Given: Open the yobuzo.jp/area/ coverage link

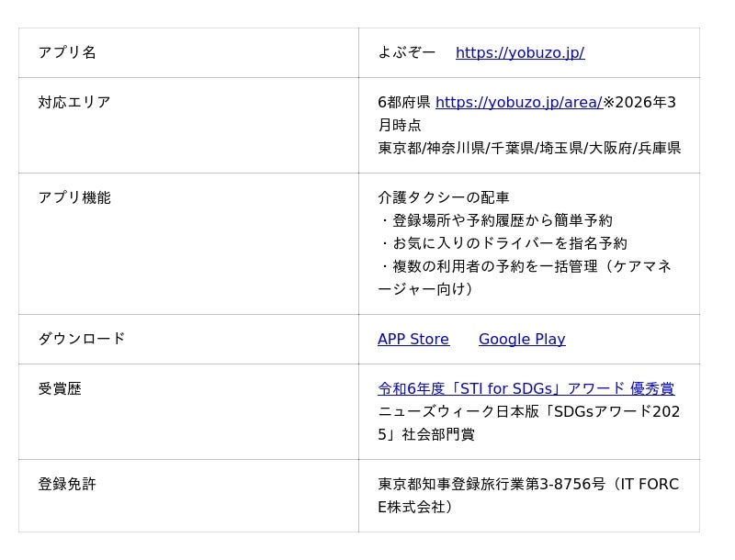Looking at the screenshot, I should (x=518, y=103).
